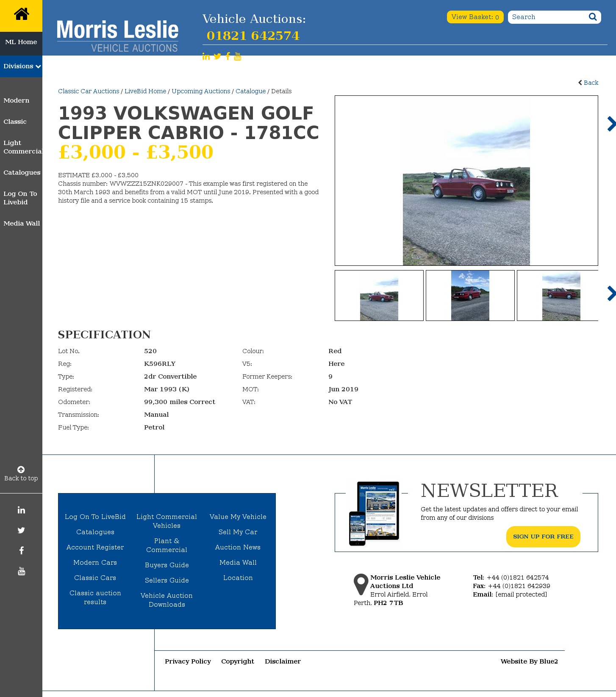Open footer Media Wall link
This screenshot has width=616, height=697.
click(238, 563)
